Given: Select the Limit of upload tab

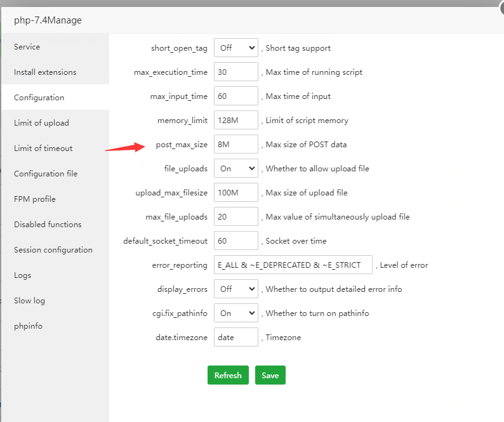Looking at the screenshot, I should pyautogui.click(x=41, y=122).
